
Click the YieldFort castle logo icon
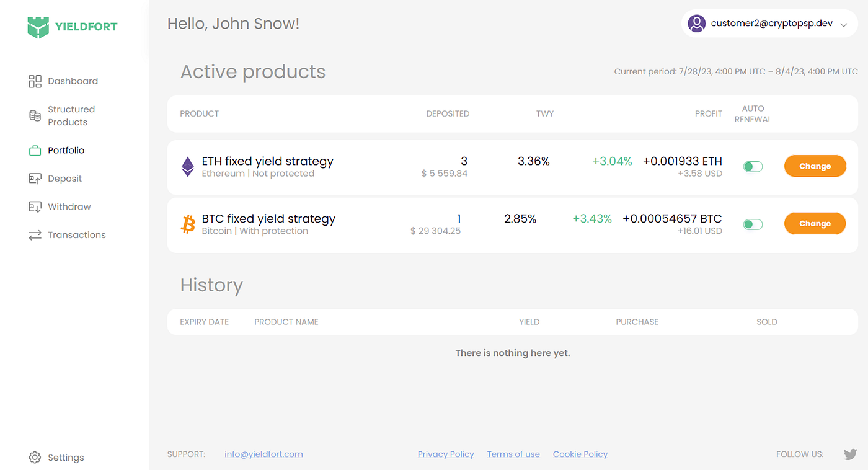pos(38,27)
